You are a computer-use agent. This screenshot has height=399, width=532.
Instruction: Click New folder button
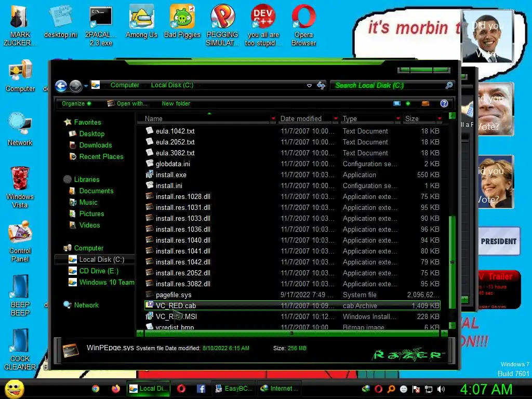pyautogui.click(x=176, y=103)
